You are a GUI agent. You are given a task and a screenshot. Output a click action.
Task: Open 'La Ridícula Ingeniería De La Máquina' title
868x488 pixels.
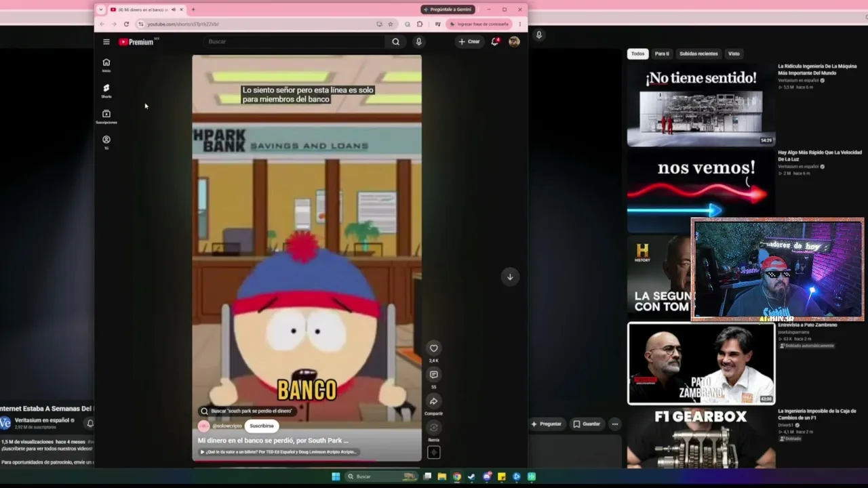click(x=817, y=70)
